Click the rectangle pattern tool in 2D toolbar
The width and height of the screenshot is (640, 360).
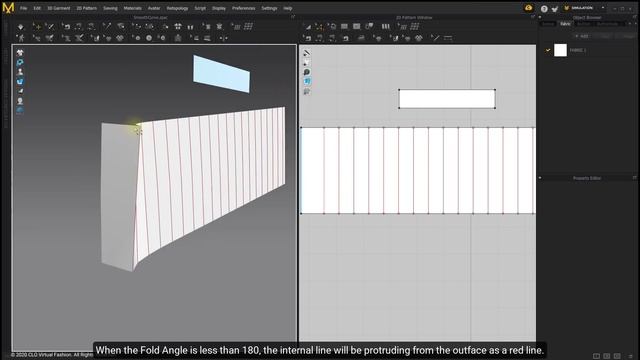click(x=344, y=27)
